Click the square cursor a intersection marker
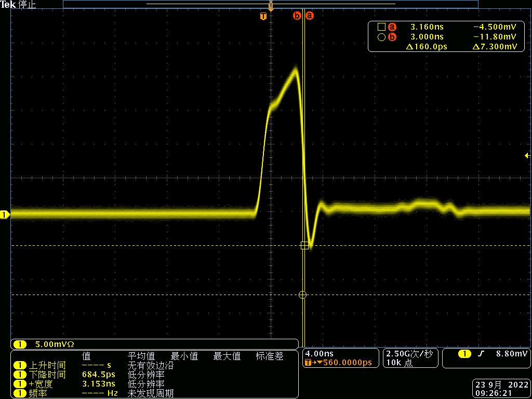Image resolution: width=532 pixels, height=399 pixels. 304,245
